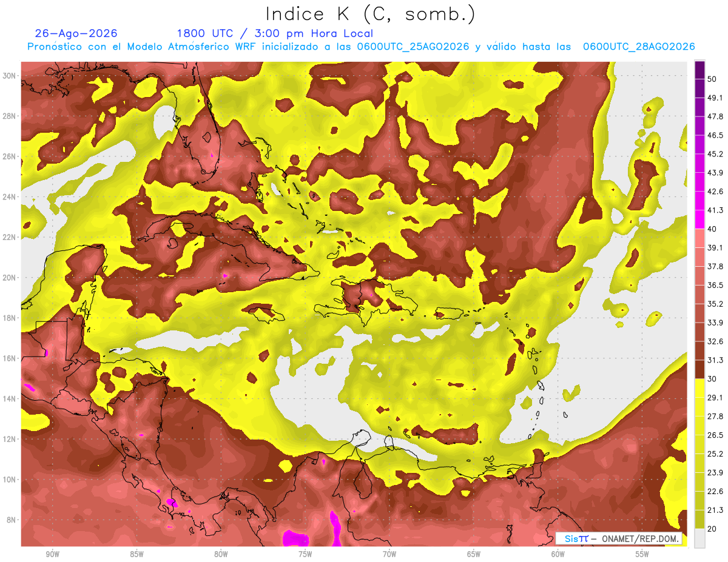Click the dark brown colorbar segment between 30 and 31.3
Image resolution: width=728 pixels, height=562 pixels.
click(699, 369)
